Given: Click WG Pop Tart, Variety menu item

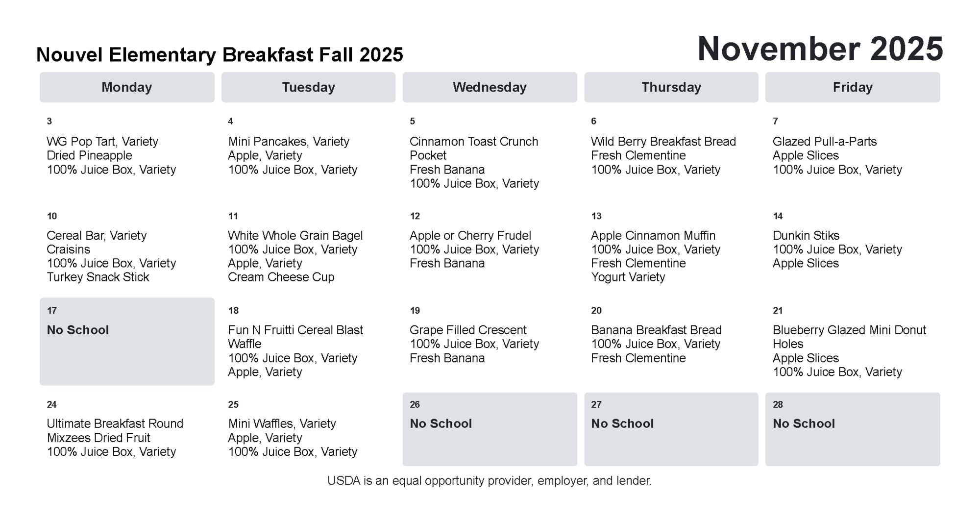Looking at the screenshot, I should coord(102,142).
